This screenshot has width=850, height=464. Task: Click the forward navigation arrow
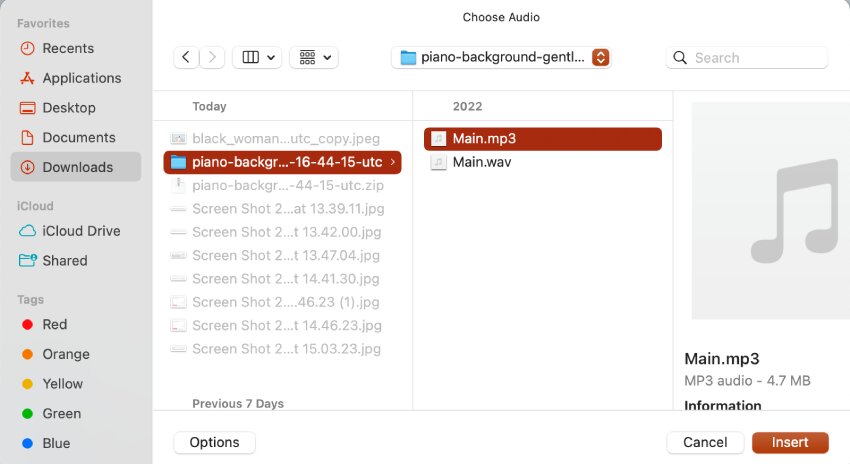212,58
